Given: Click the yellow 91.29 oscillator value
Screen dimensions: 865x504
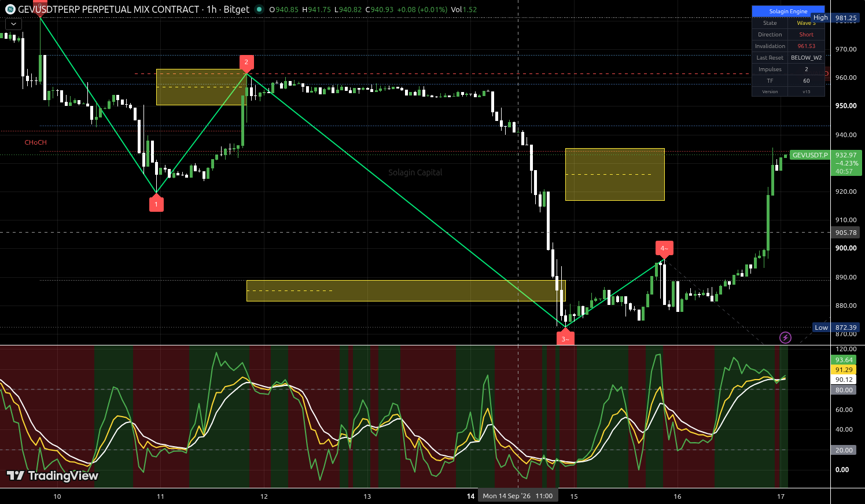Looking at the screenshot, I should (x=844, y=370).
